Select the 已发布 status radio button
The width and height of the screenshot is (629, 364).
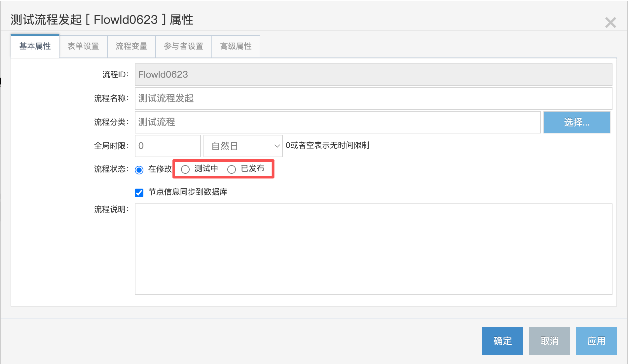click(x=232, y=169)
